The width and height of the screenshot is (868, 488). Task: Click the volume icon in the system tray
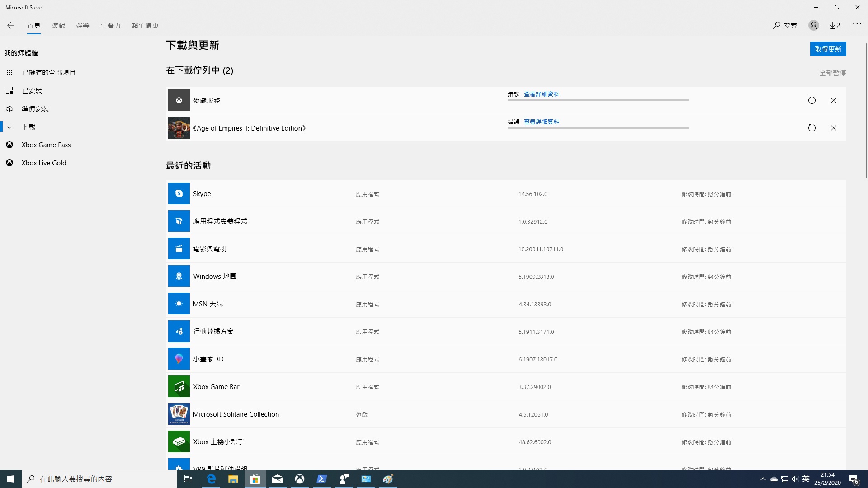(x=795, y=479)
